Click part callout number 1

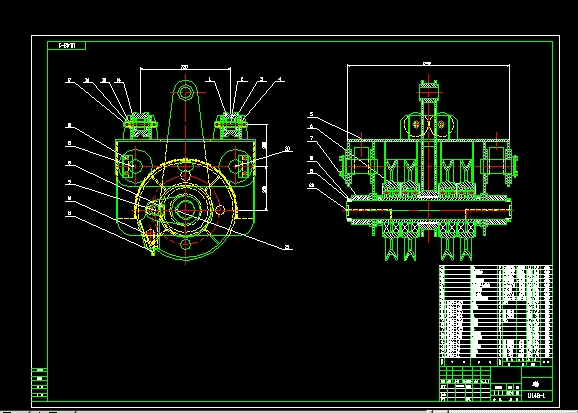209,79
